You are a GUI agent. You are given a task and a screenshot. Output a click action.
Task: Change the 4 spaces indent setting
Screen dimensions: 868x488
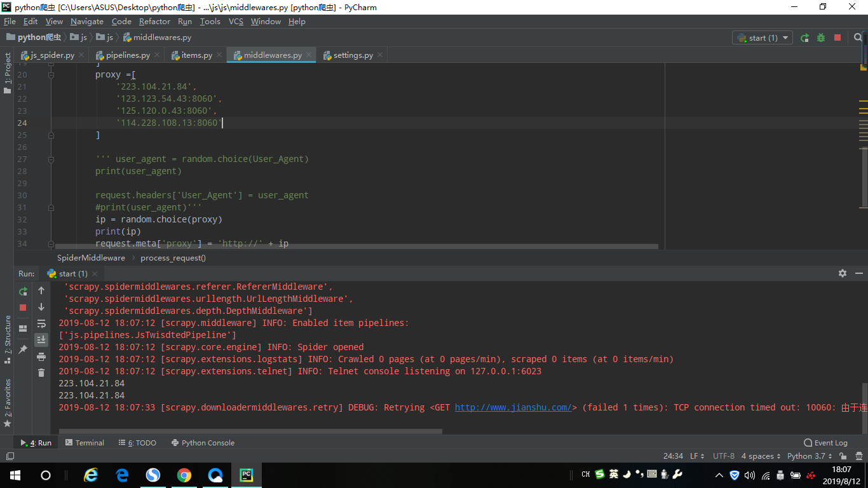pyautogui.click(x=761, y=456)
